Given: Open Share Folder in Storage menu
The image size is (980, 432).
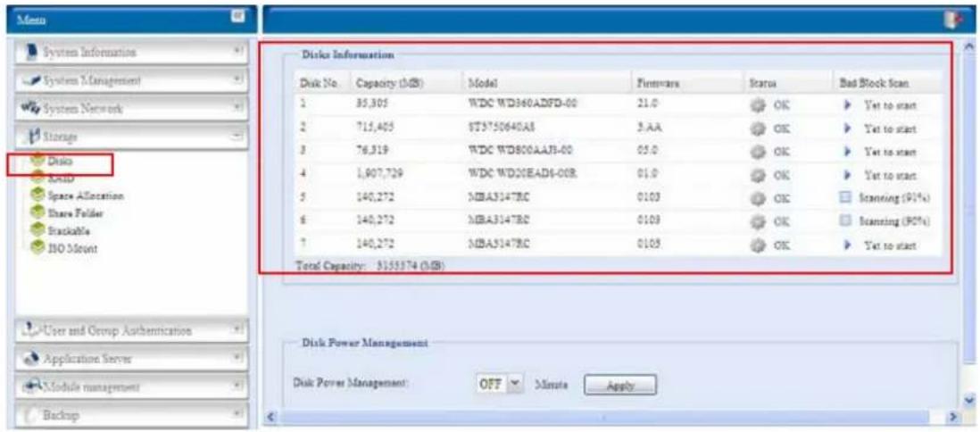Looking at the screenshot, I should coord(77,214).
